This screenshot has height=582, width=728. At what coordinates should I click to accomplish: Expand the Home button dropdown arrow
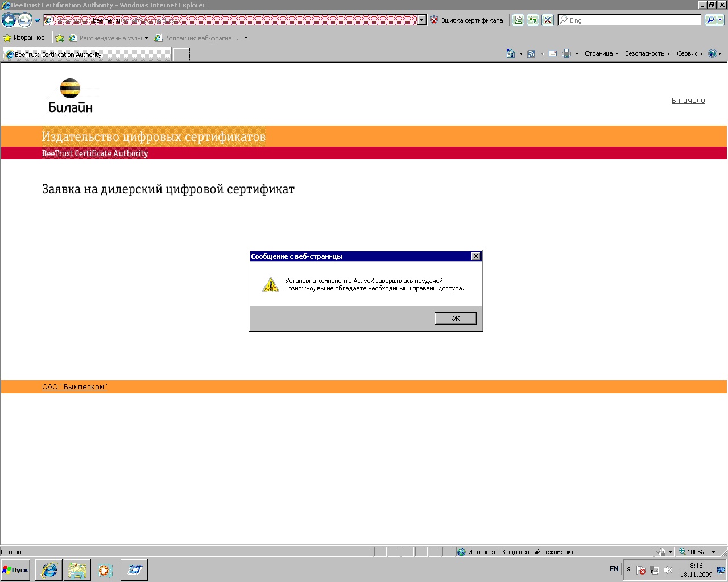521,54
